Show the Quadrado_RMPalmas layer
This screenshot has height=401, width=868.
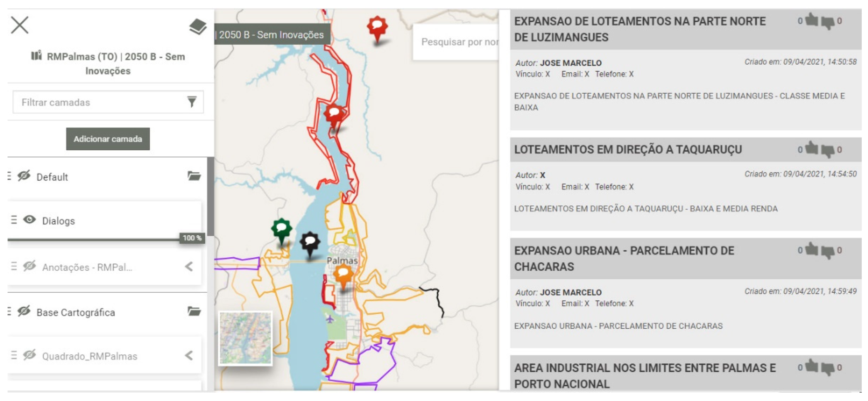click(29, 355)
